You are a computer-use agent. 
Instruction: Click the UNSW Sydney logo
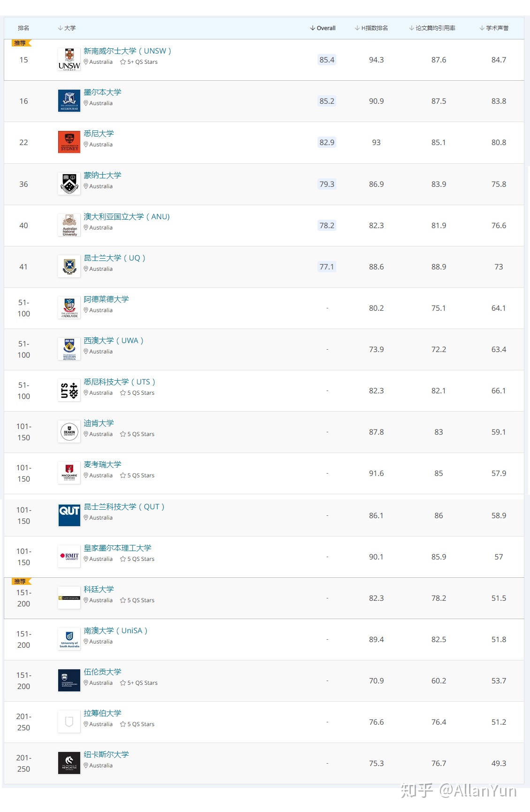coord(69,60)
